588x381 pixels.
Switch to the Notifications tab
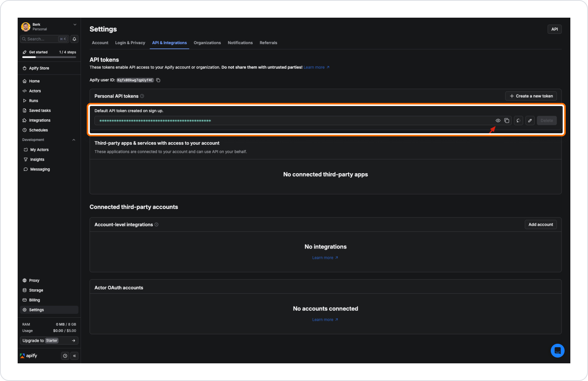[240, 43]
